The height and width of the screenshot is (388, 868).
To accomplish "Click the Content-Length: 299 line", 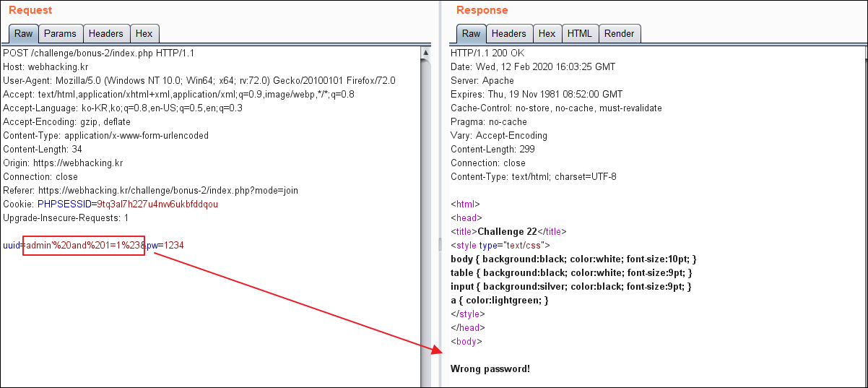I will point(492,150).
